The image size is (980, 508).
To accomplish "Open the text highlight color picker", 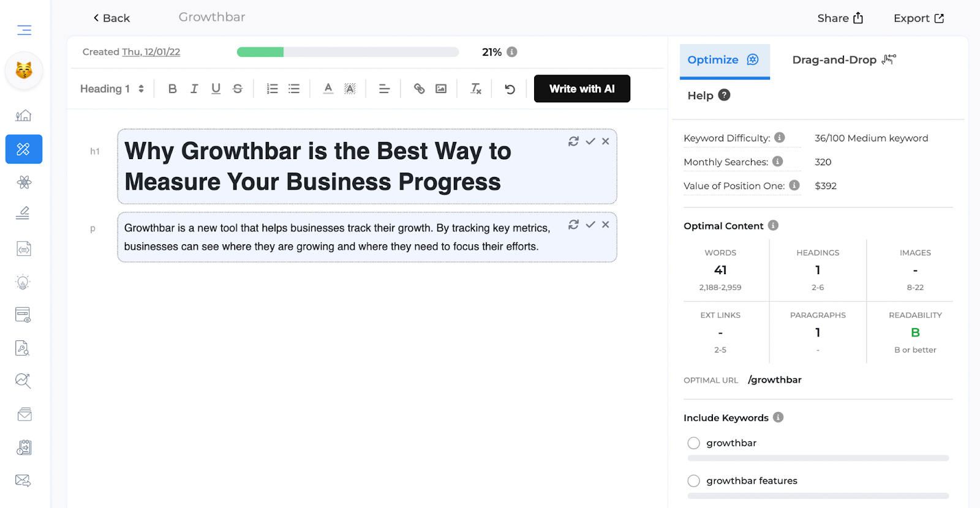I will click(x=350, y=89).
